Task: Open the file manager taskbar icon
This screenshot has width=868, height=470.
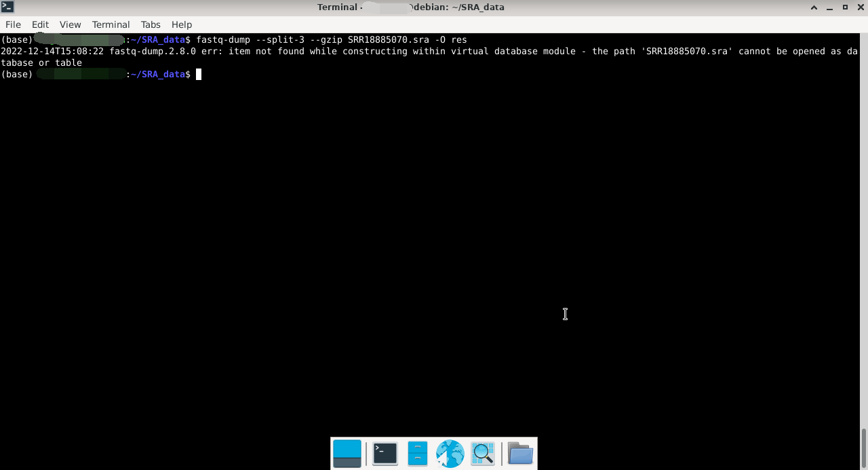Action: point(417,454)
